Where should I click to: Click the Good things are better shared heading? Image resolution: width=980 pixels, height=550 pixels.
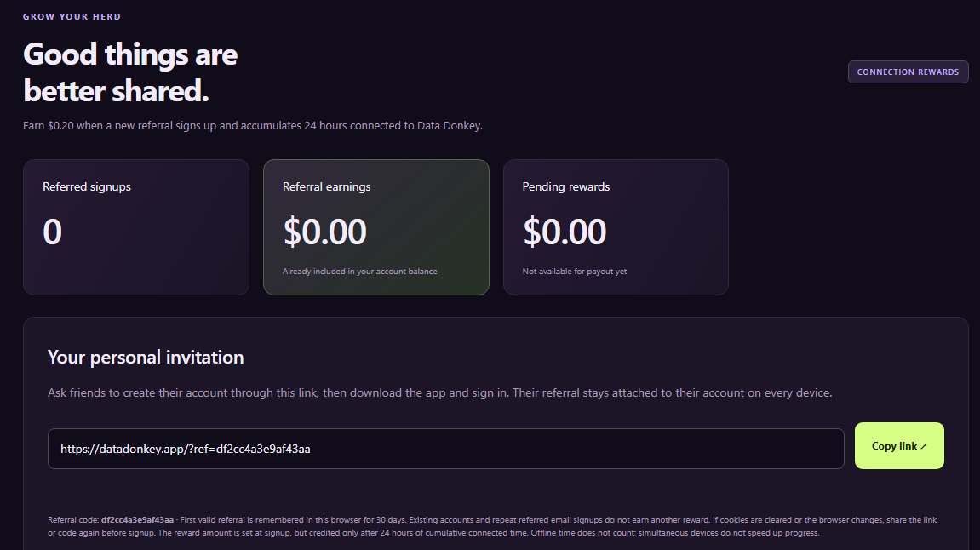[x=130, y=72]
